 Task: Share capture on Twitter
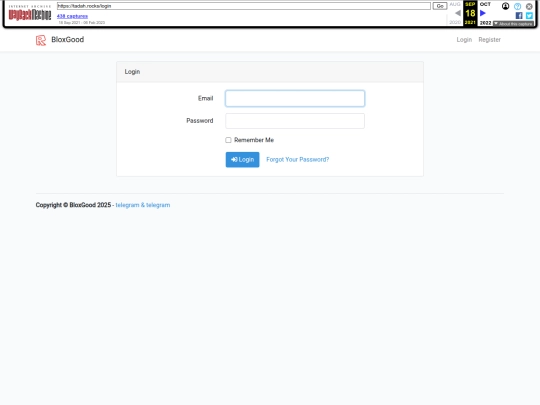(529, 15)
